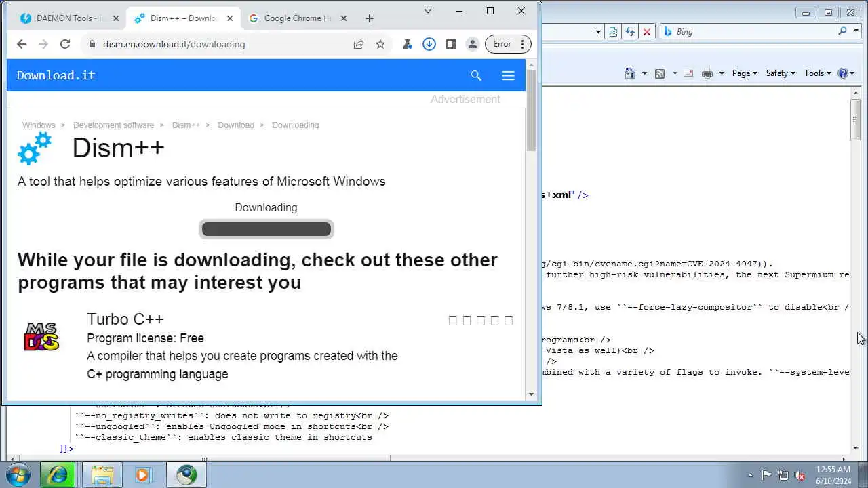
Task: Click the Chrome forward arrow
Action: (43, 44)
